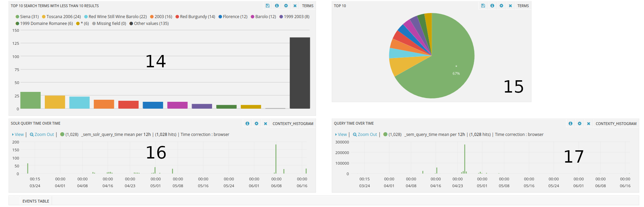The image size is (644, 207).
Task: Select the light blue Barolo wine bar
Action: 79,102
